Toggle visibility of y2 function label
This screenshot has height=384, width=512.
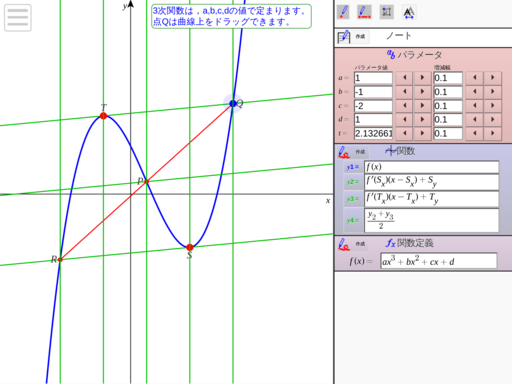coord(353,182)
